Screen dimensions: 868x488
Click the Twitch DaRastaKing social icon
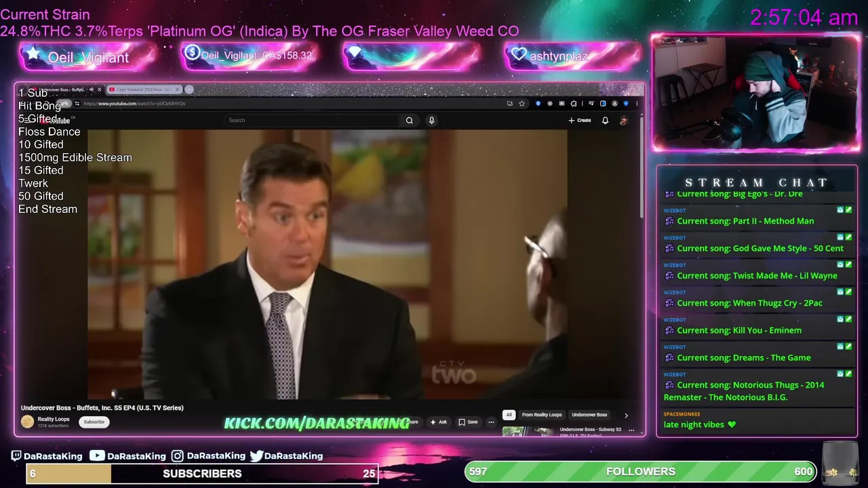coord(17,456)
